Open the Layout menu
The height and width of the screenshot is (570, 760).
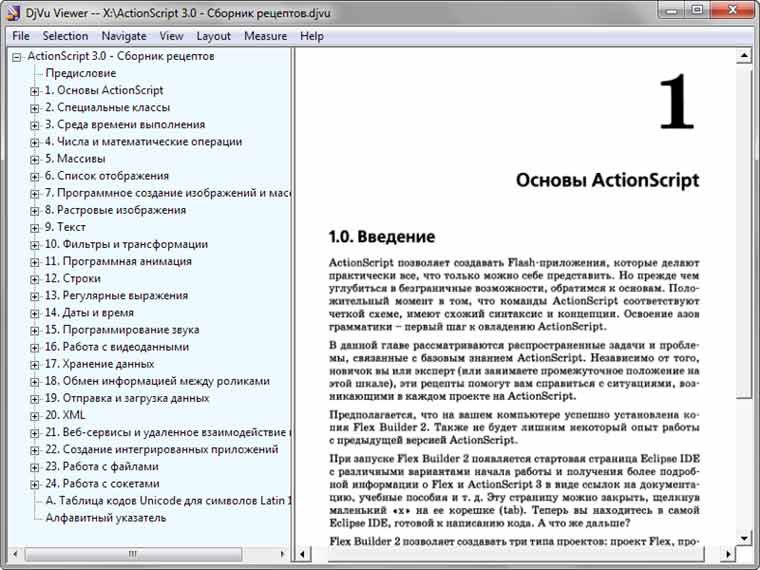pyautogui.click(x=213, y=36)
